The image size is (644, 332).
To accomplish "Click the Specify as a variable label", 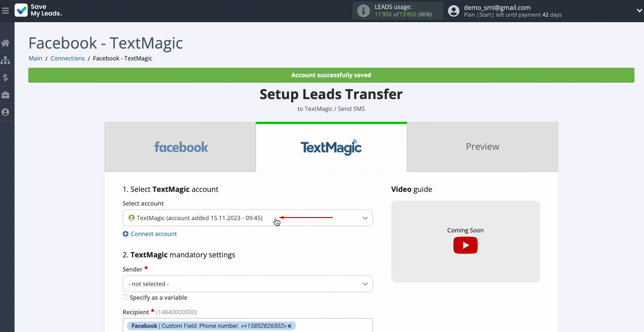I will coord(158,298).
